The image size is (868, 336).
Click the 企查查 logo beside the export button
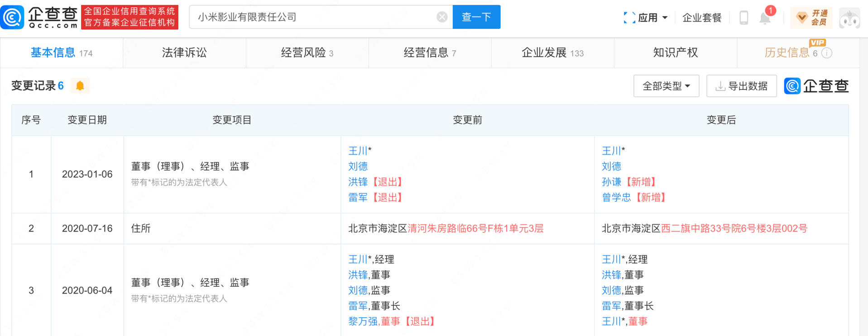click(x=816, y=86)
